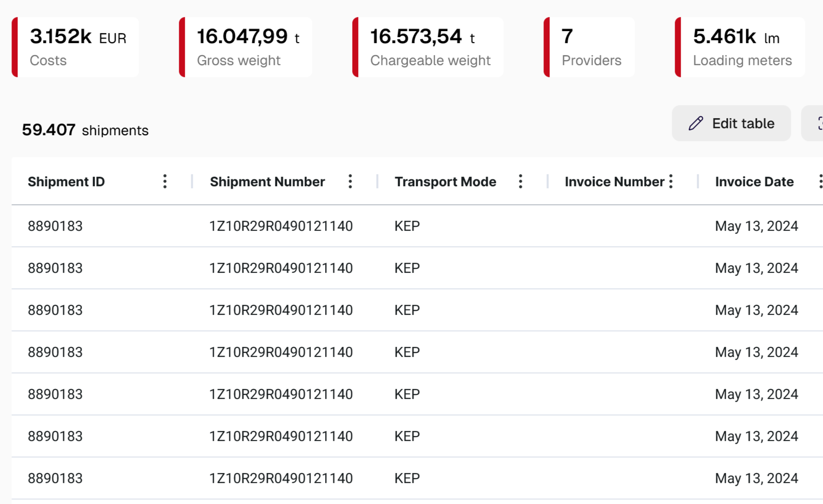Open Invoice Date column options menu
This screenshot has height=504, width=823.
[820, 182]
